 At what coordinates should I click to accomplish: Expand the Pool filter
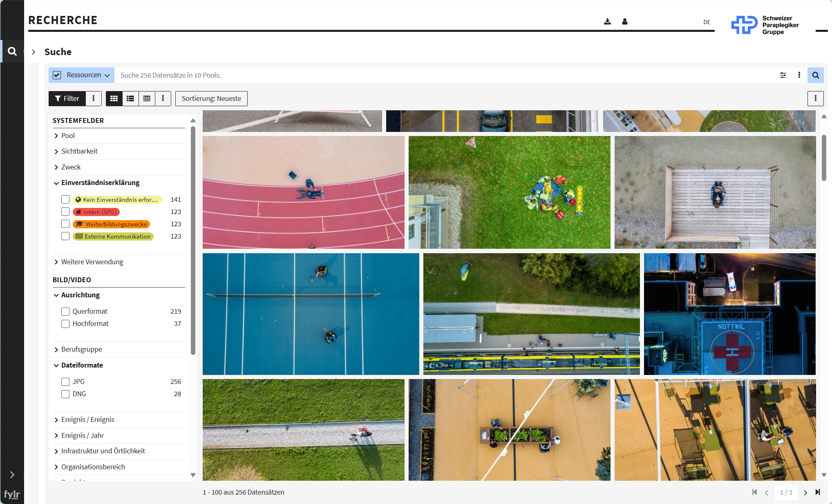[x=119, y=136]
